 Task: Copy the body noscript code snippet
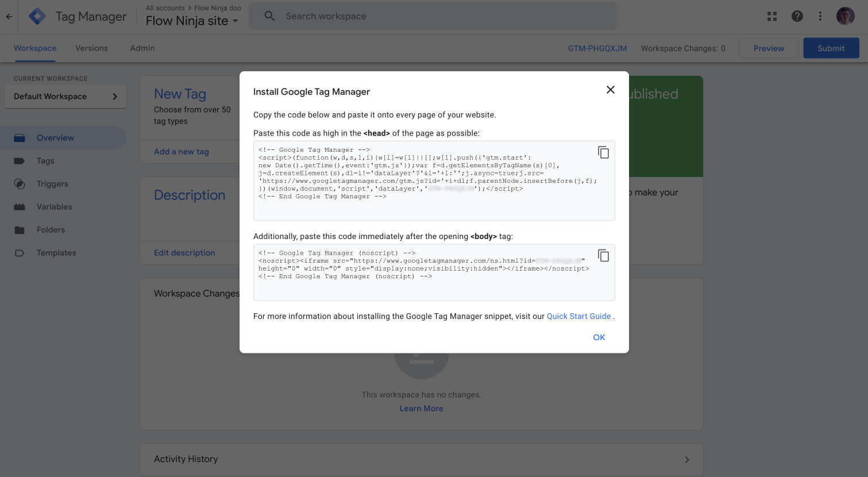603,255
